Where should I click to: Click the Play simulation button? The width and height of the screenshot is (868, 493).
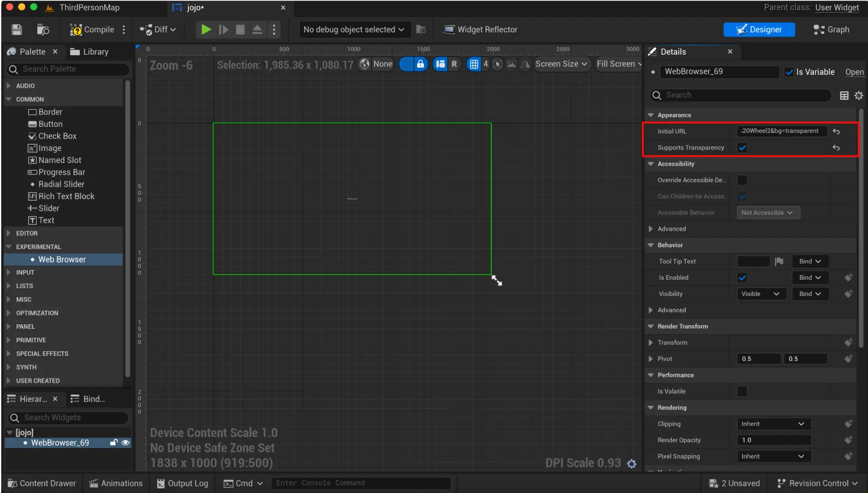206,29
